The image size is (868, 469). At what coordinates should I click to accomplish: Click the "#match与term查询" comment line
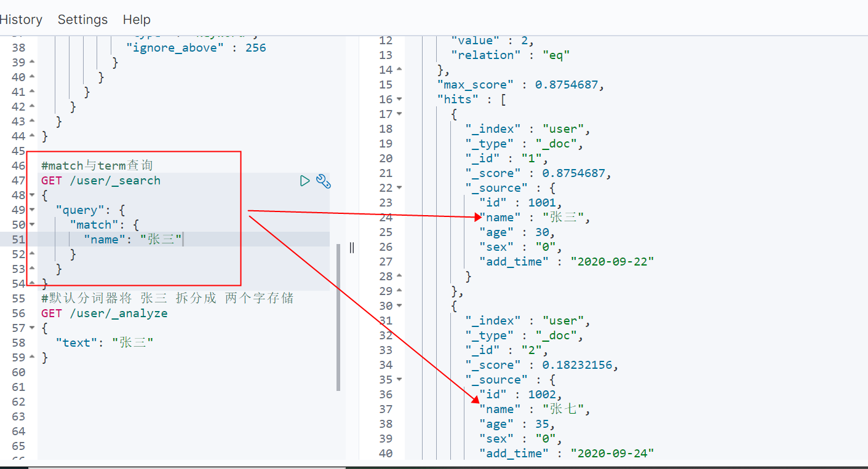97,166
